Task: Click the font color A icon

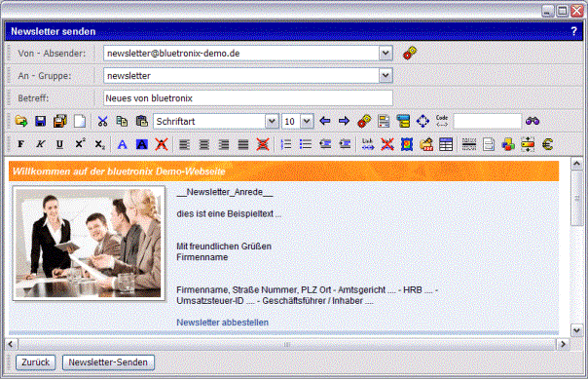Action: pyautogui.click(x=123, y=144)
